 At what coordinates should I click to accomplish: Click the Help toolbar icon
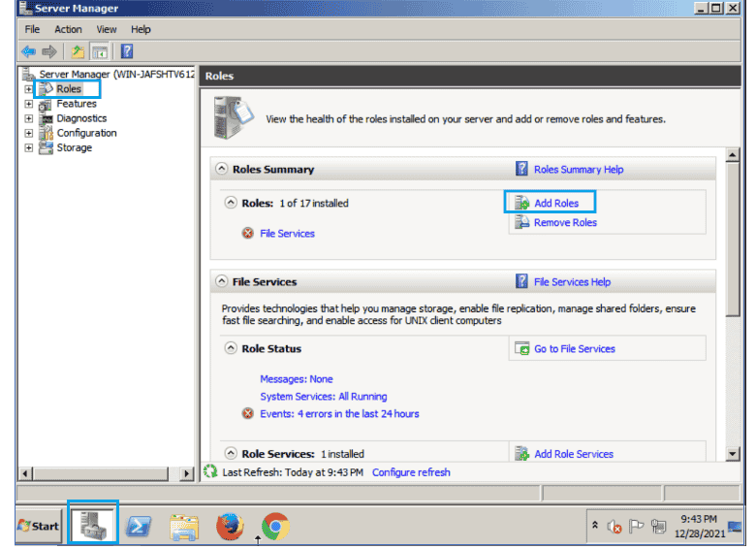tap(127, 51)
